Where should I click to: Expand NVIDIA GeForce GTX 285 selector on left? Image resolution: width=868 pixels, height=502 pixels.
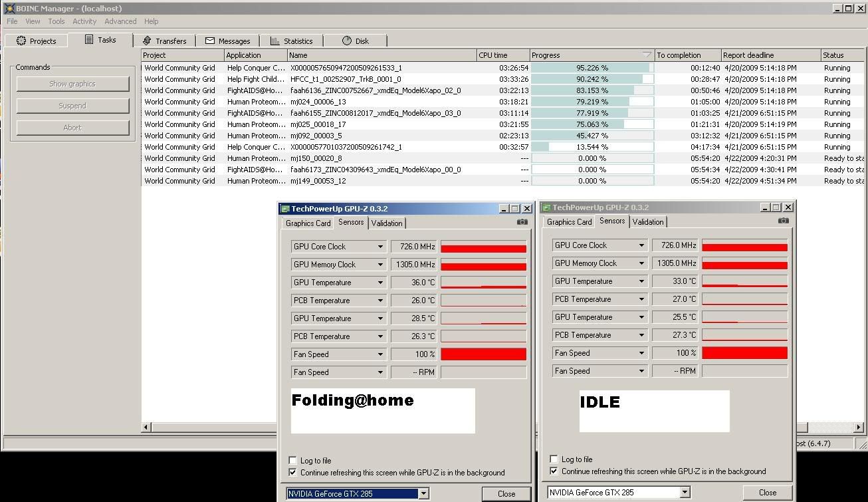423,493
